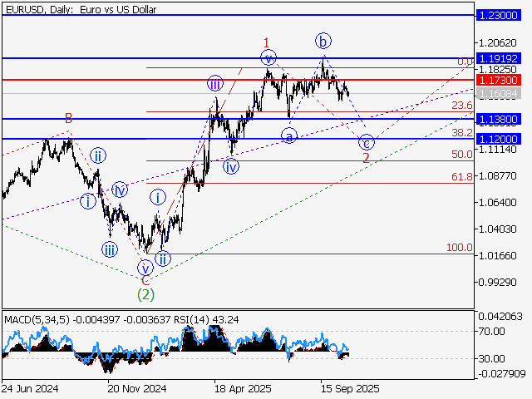This screenshot has width=532, height=399.
Task: Click the 1.19192 price level tag
Action: click(498, 59)
